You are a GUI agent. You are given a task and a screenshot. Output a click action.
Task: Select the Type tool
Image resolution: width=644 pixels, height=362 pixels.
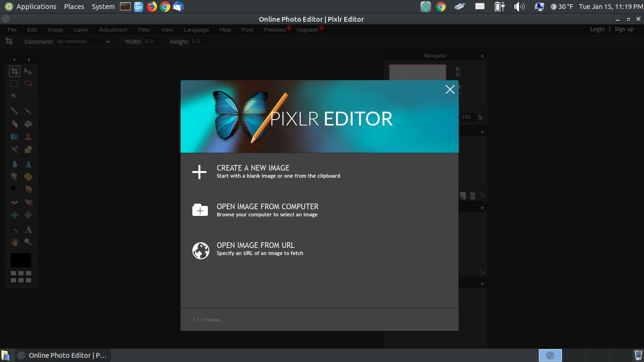click(x=28, y=230)
